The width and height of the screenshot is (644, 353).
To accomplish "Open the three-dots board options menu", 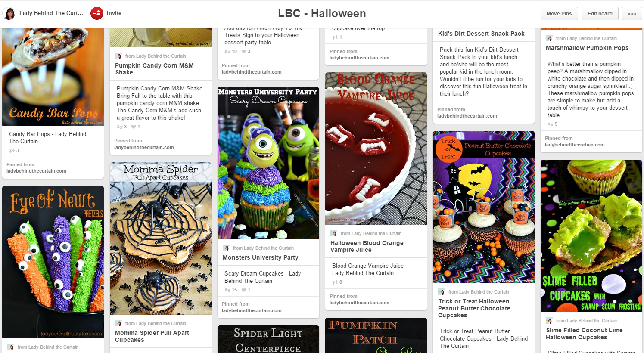I will coord(632,14).
